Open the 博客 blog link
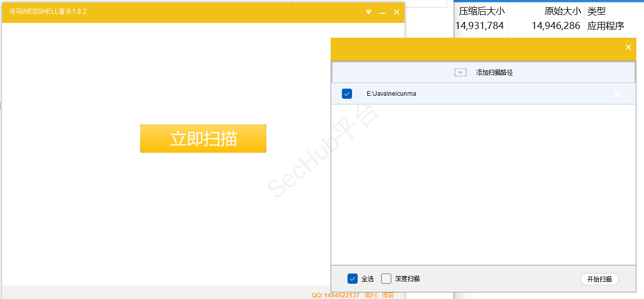This screenshot has height=299, width=644. 388,295
